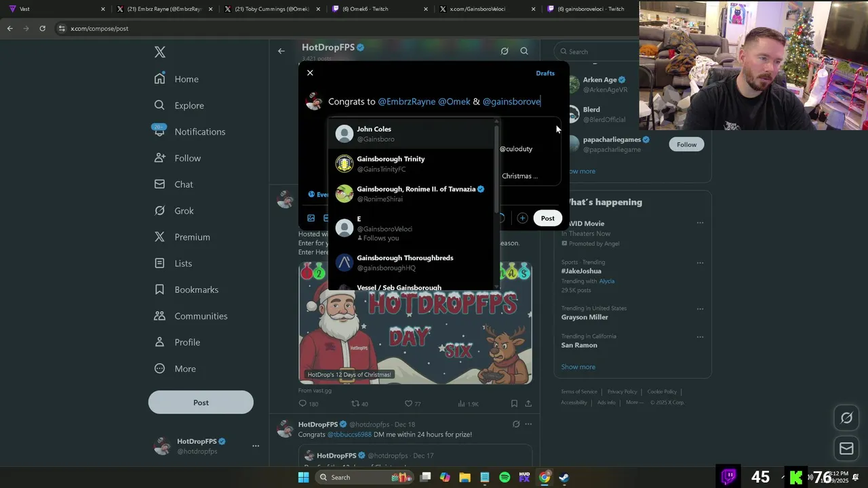Open #JakeJoshua trending topic

pos(581,271)
